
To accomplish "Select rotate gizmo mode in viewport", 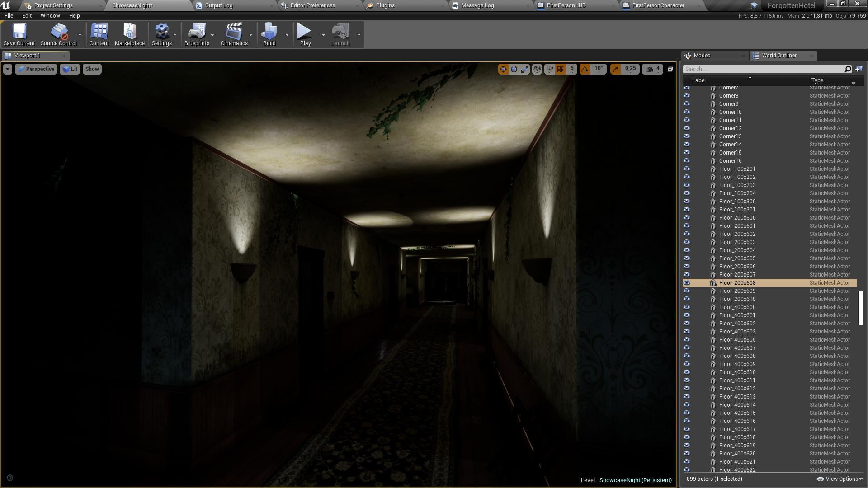I will tap(514, 69).
